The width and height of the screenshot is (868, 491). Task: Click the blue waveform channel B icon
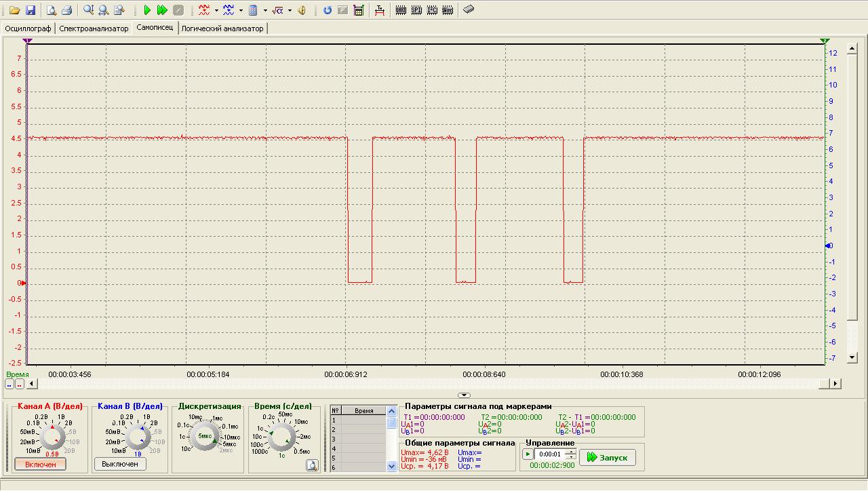229,10
